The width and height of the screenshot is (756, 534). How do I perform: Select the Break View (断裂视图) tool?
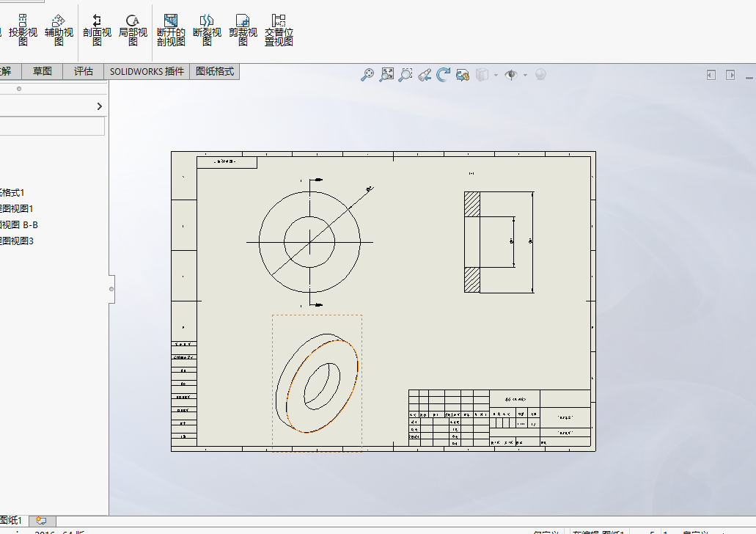[207, 30]
